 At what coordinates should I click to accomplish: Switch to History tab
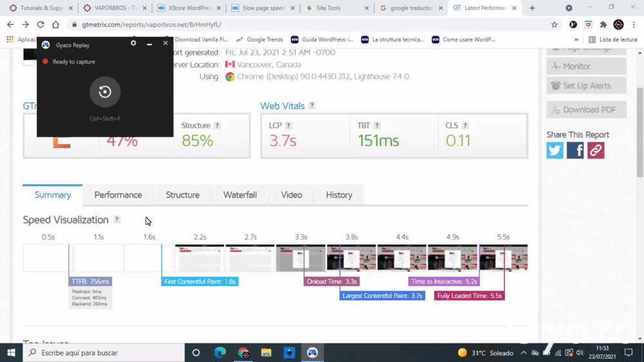(339, 195)
